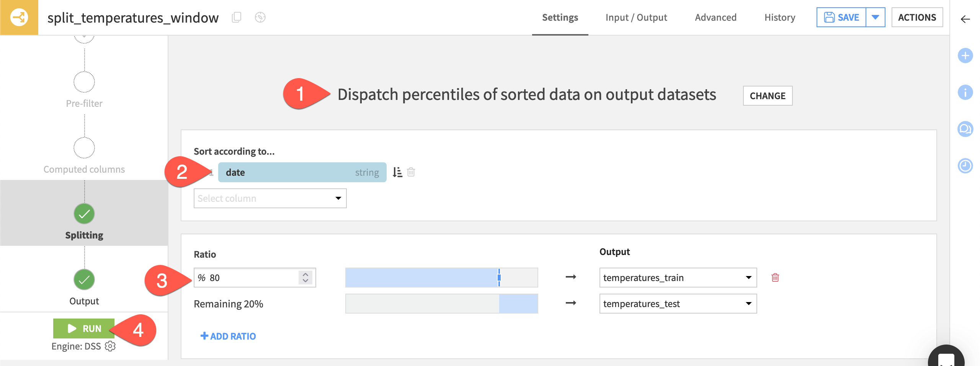Image resolution: width=980 pixels, height=366 pixels.
Task: Click the Splitting step green check
Action: point(84,214)
